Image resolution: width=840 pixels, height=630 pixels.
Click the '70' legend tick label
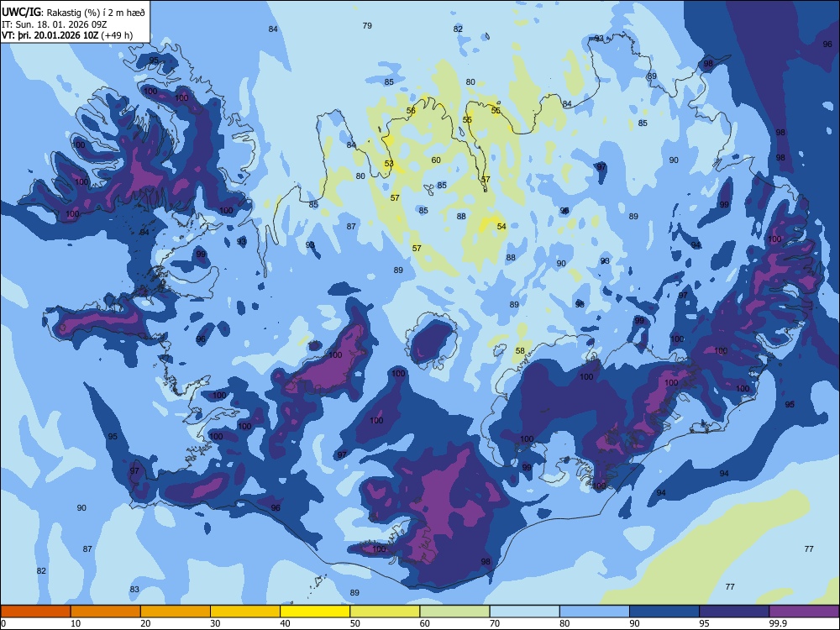tap(495, 623)
